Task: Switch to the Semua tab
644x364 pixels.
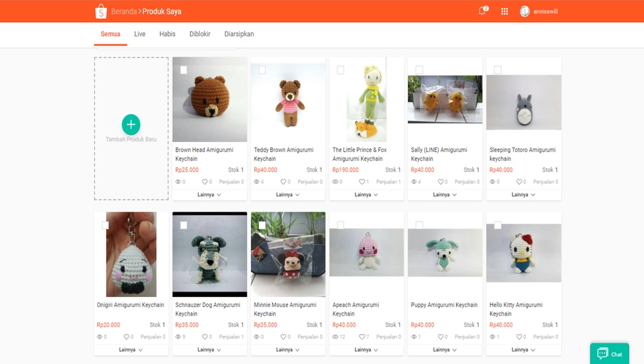Action: click(x=111, y=34)
